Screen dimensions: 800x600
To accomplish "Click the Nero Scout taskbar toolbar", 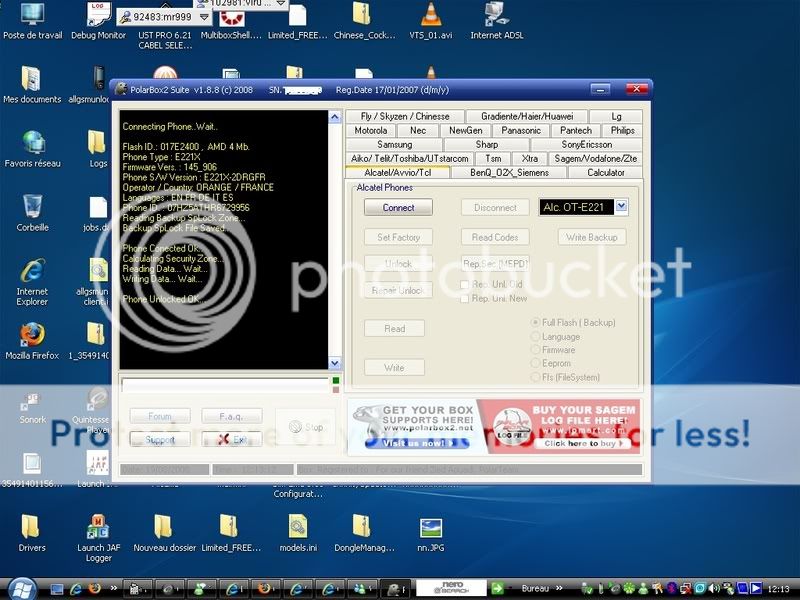I will click(x=451, y=588).
